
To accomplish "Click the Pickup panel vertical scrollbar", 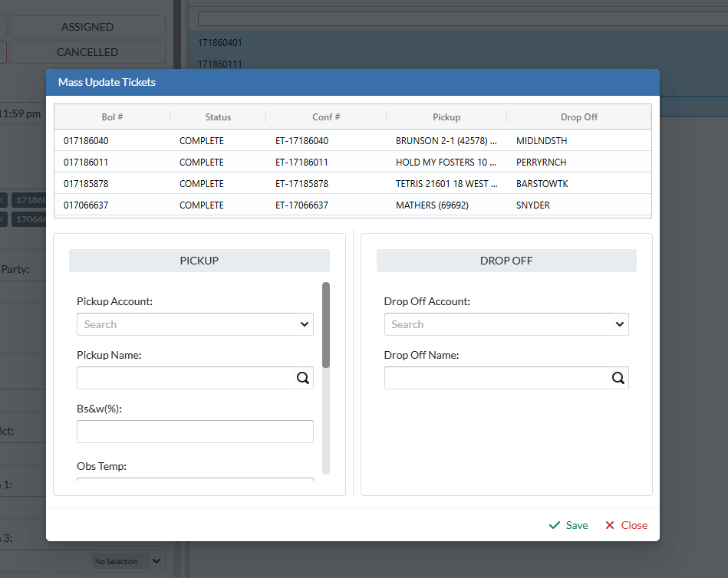I will click(x=326, y=325).
